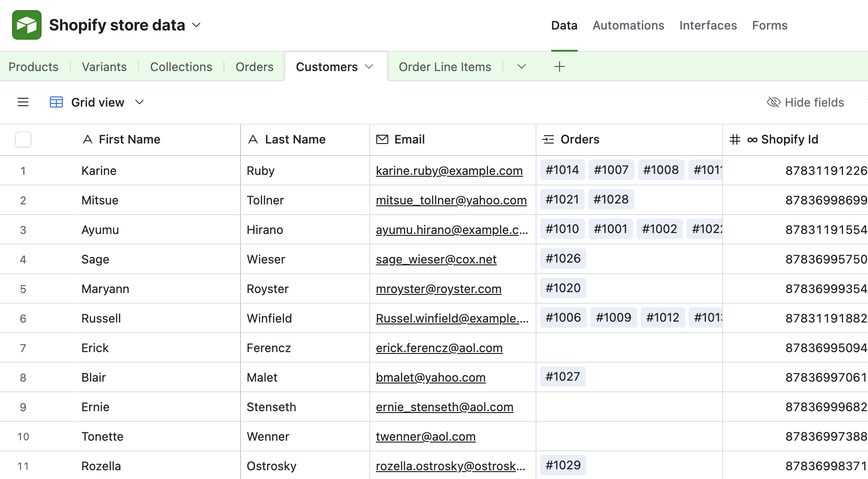Click the plus icon to add a new table
This screenshot has width=868, height=479.
[559, 66]
